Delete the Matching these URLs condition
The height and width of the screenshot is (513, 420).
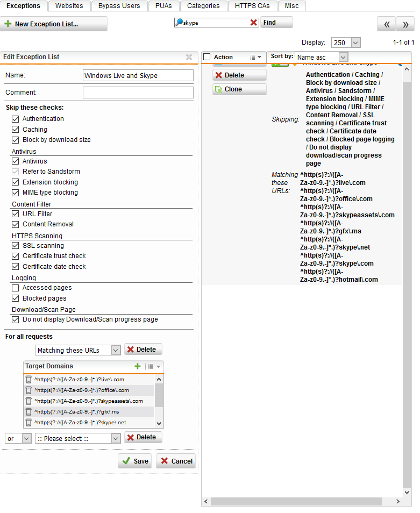[x=143, y=350]
